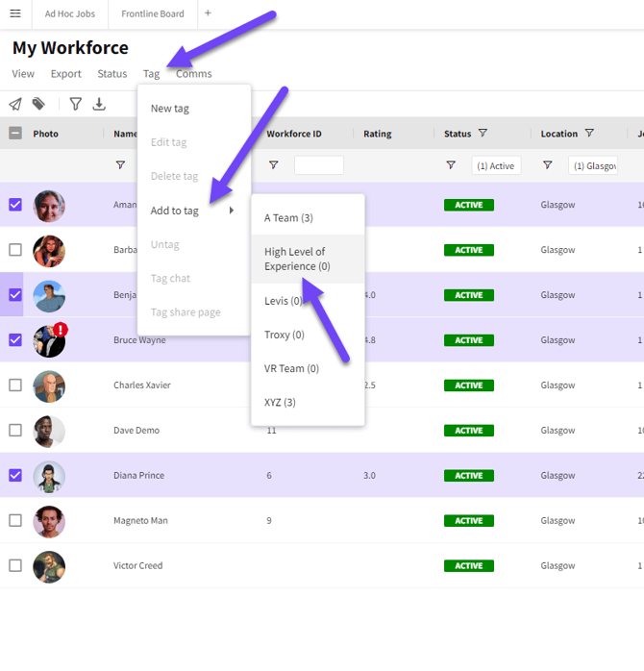Click the toolbar filter funnel icon
Screen dimensions: 644x671
pyautogui.click(x=76, y=104)
